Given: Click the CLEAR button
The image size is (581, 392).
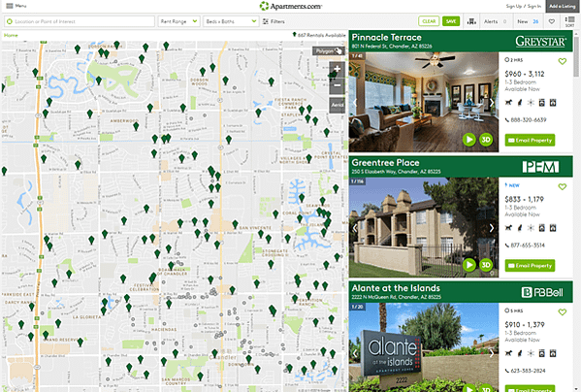Looking at the screenshot, I should click(429, 21).
